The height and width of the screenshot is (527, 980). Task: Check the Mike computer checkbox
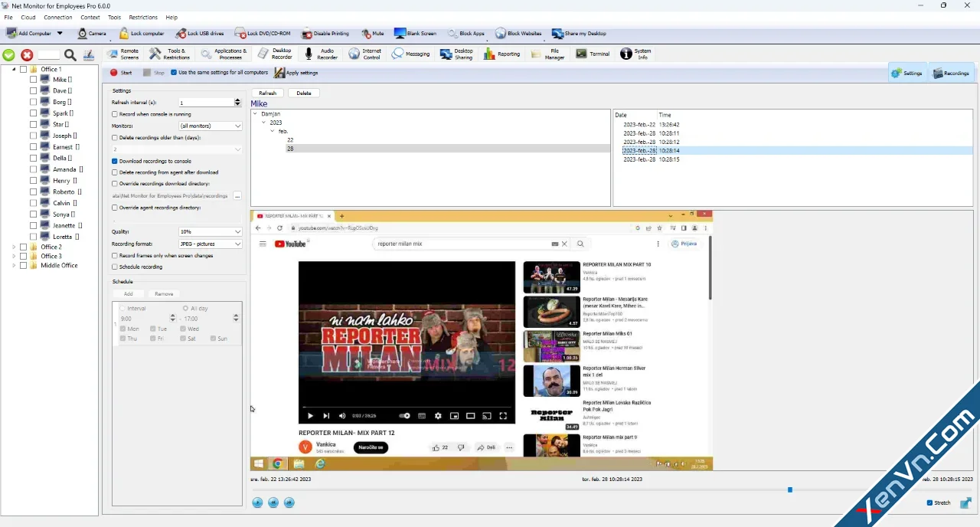click(x=33, y=80)
